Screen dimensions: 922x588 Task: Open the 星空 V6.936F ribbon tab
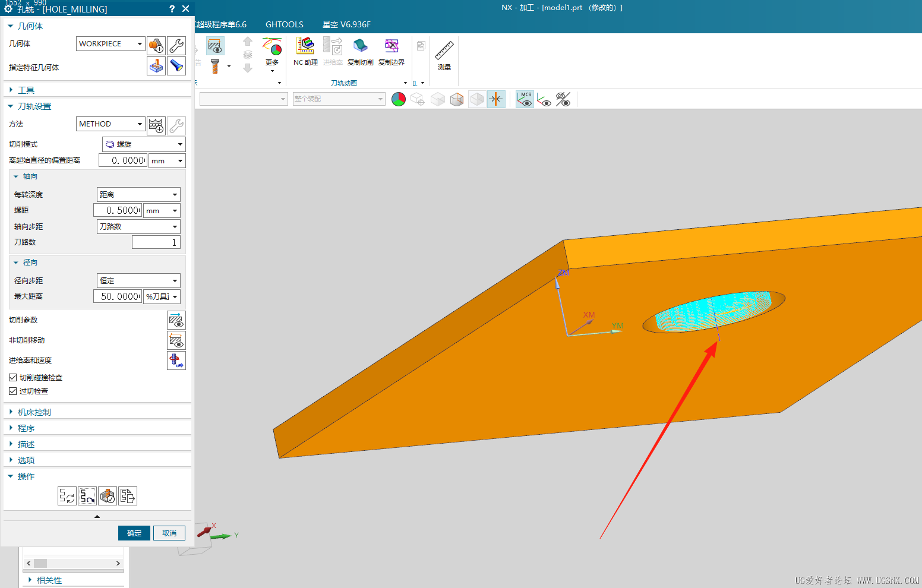pos(346,24)
